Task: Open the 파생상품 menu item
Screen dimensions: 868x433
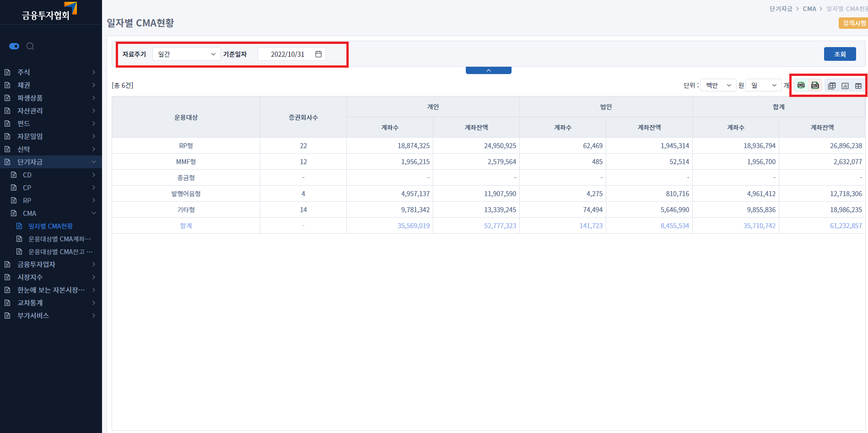Action: 51,98
